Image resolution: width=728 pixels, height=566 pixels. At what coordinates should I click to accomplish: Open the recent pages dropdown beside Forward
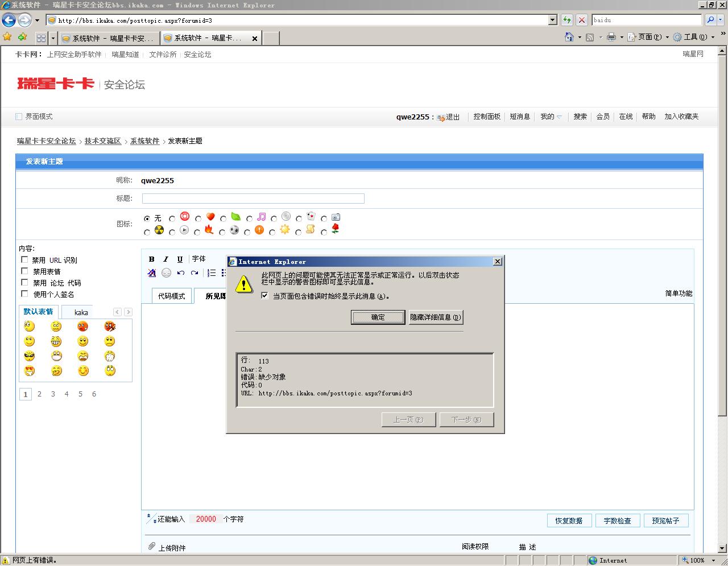[x=37, y=20]
